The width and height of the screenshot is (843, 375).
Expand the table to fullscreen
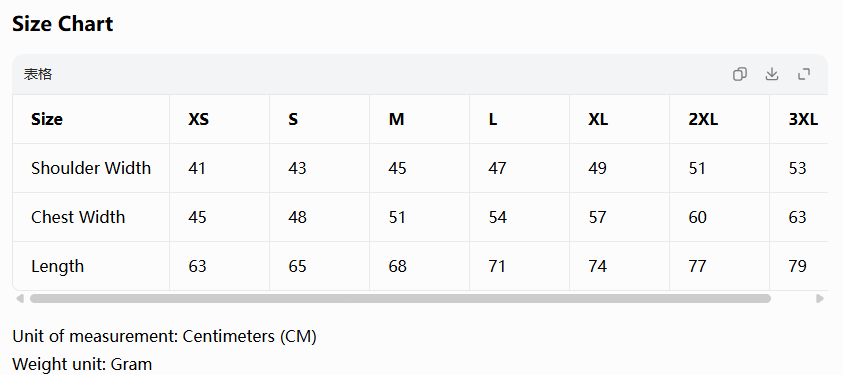point(804,74)
